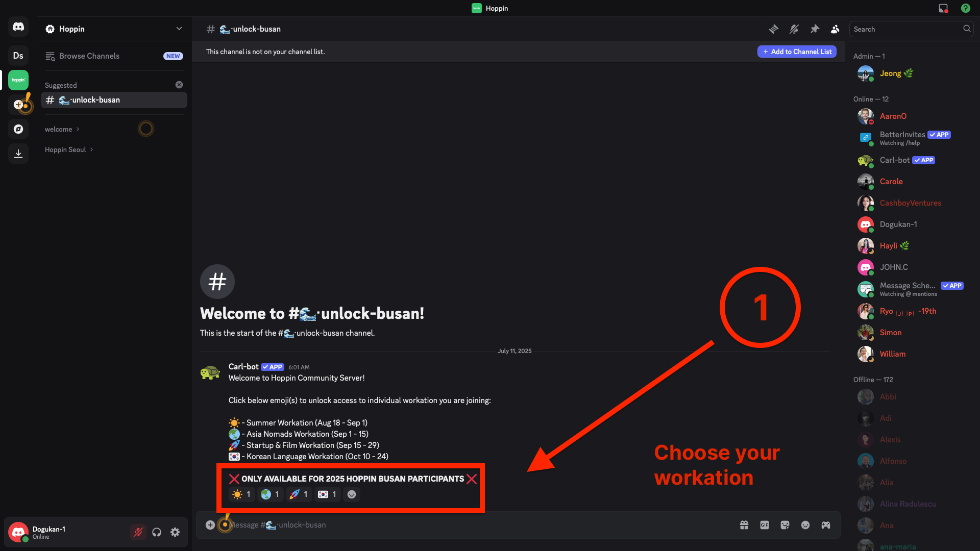The height and width of the screenshot is (551, 980).
Task: Select JOHN.C in member list
Action: (x=911, y=267)
